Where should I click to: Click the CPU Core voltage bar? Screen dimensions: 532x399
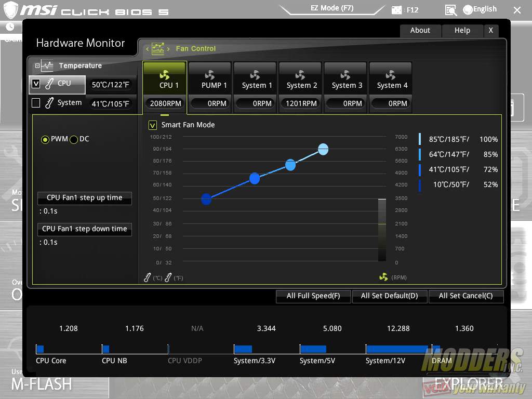[x=40, y=349]
